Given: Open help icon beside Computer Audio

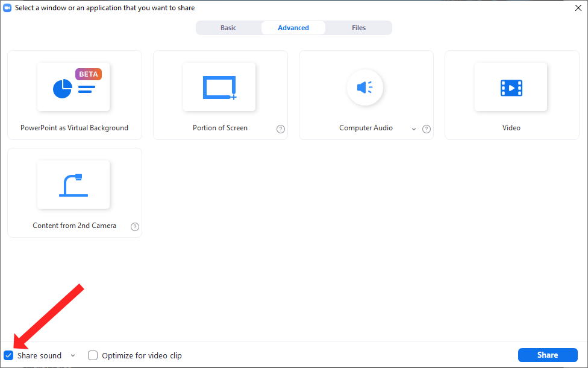Looking at the screenshot, I should (427, 129).
